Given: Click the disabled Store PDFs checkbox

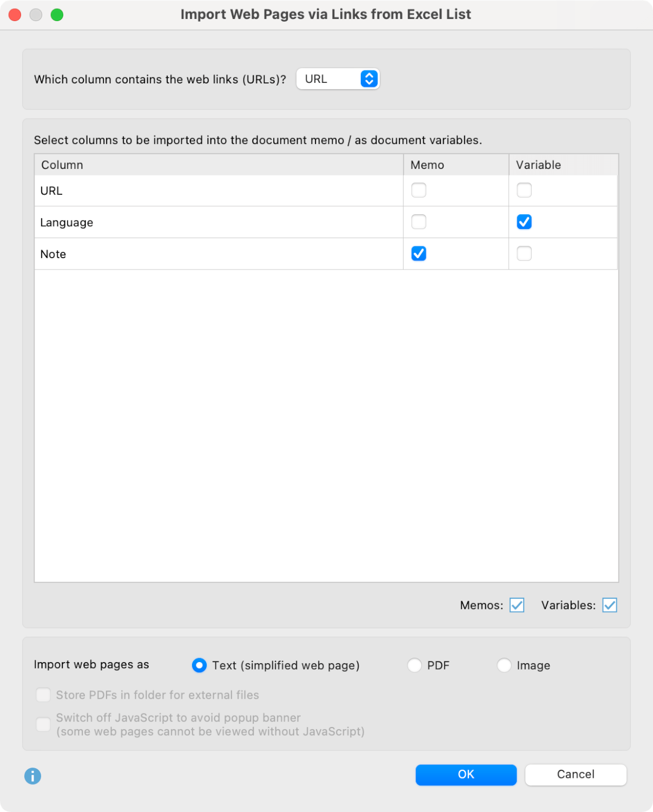Looking at the screenshot, I should (x=43, y=695).
